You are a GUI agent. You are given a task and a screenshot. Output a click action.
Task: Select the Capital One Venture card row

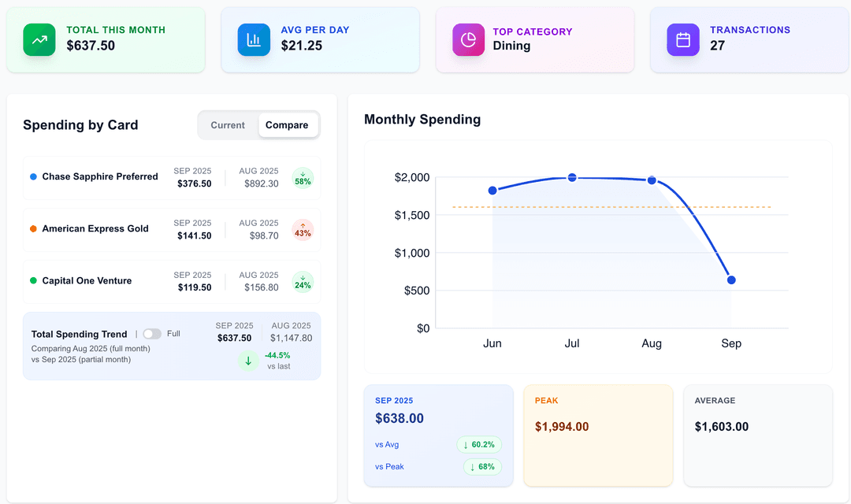click(x=87, y=281)
